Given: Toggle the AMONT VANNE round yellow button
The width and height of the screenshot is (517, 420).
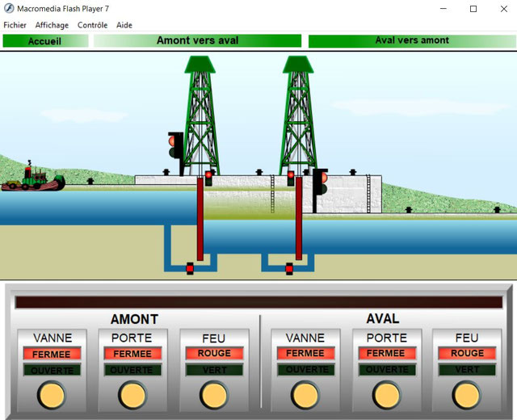Looking at the screenshot, I should point(52,395).
